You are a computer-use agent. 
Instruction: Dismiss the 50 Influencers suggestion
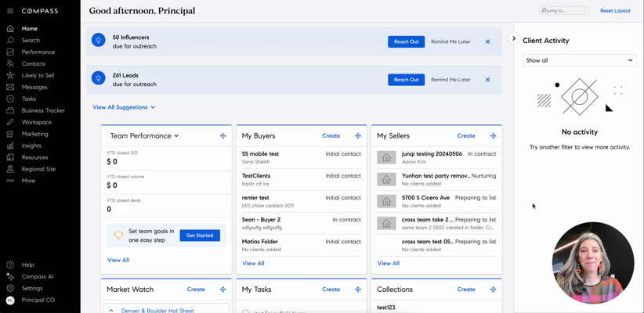[x=487, y=41]
